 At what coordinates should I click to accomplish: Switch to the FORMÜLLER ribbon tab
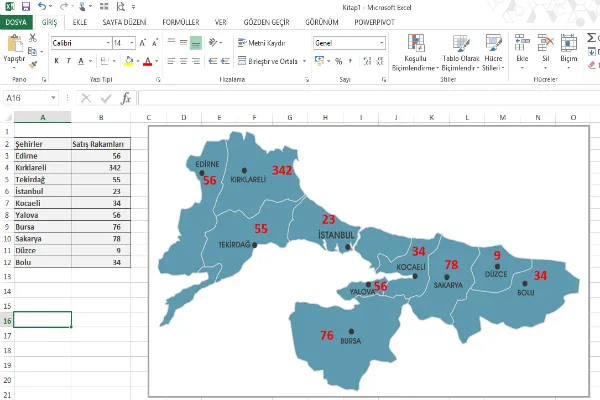(x=180, y=21)
